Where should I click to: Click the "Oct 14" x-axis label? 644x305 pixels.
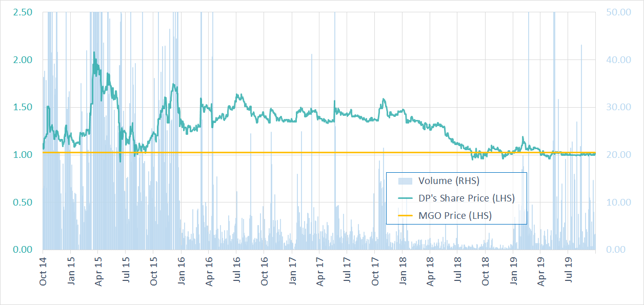[x=44, y=272]
